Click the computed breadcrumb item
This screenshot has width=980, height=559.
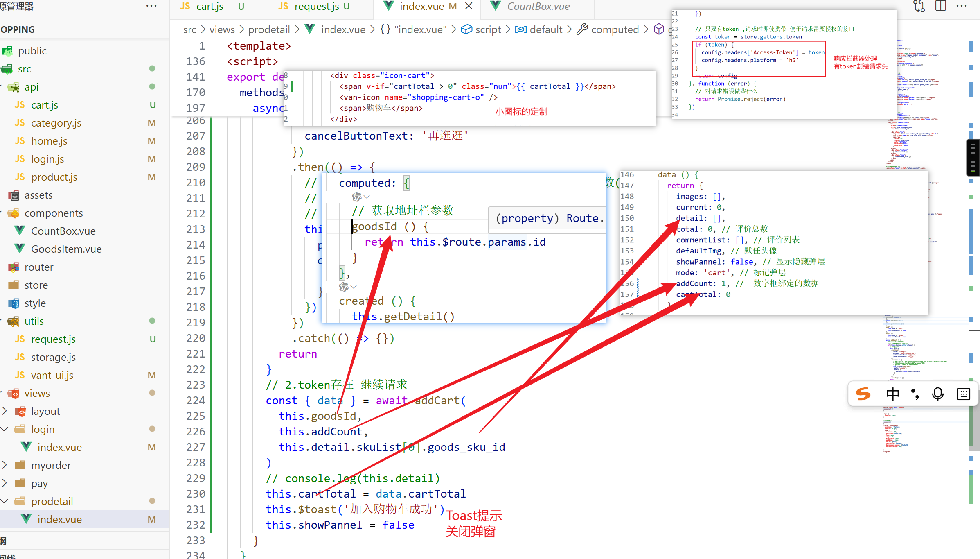[615, 29]
